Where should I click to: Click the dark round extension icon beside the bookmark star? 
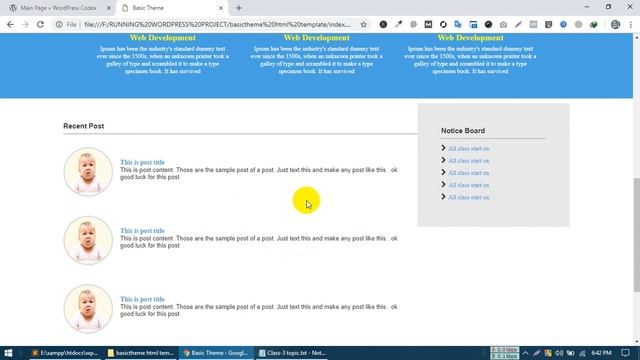[383, 24]
